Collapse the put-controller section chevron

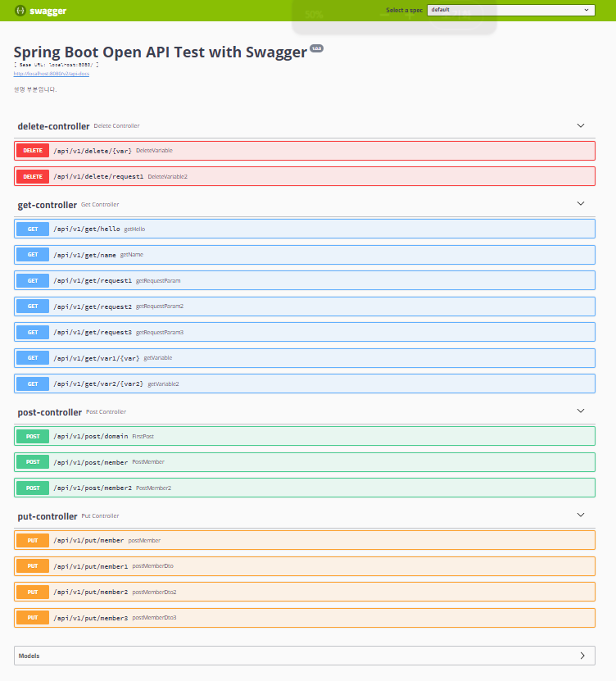[581, 515]
